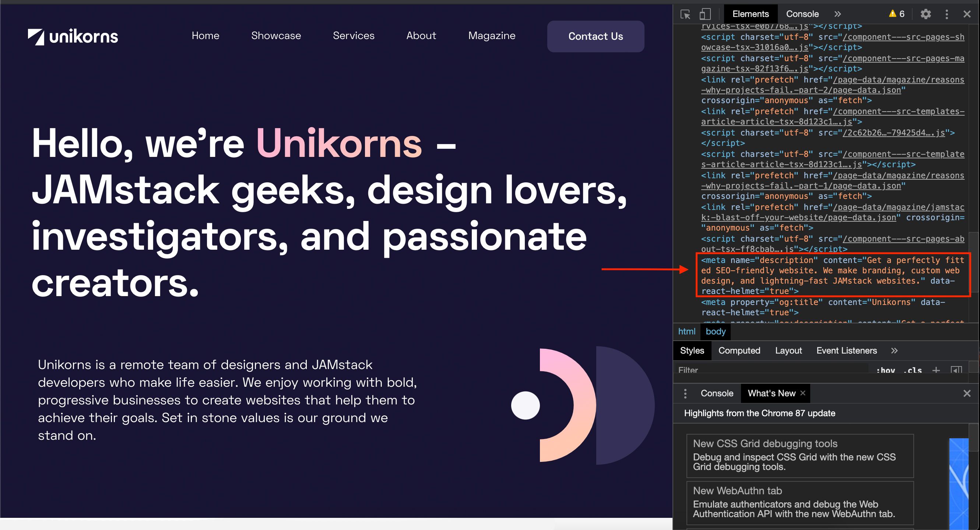Screen dimensions: 980x530
Task: Toggle the :hov element state button
Action: pyautogui.click(x=886, y=370)
